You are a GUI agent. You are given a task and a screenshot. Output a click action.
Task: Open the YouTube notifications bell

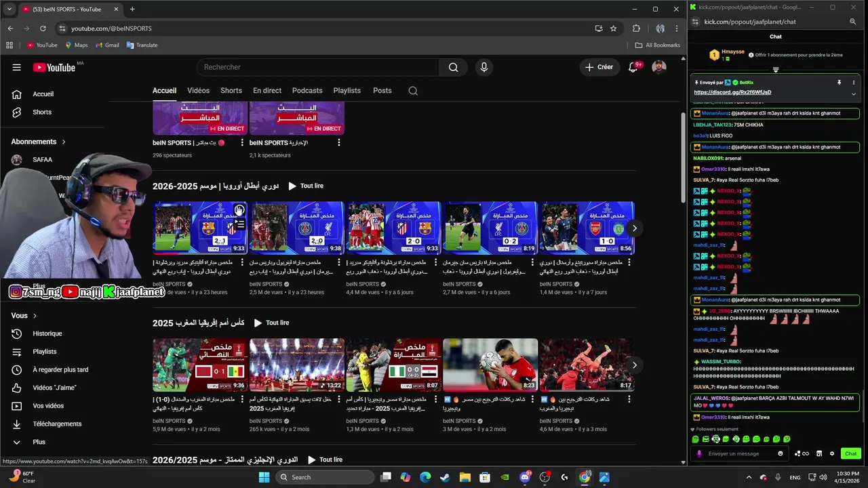[x=633, y=67]
